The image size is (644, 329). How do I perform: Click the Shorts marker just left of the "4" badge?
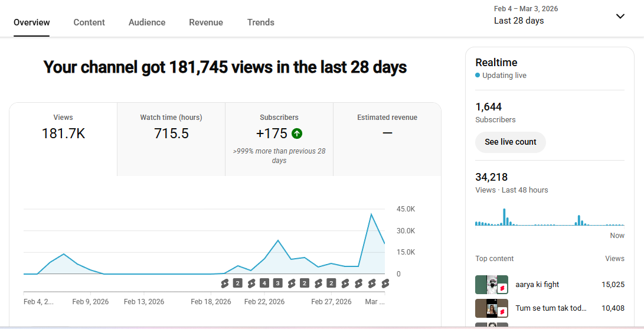(251, 284)
